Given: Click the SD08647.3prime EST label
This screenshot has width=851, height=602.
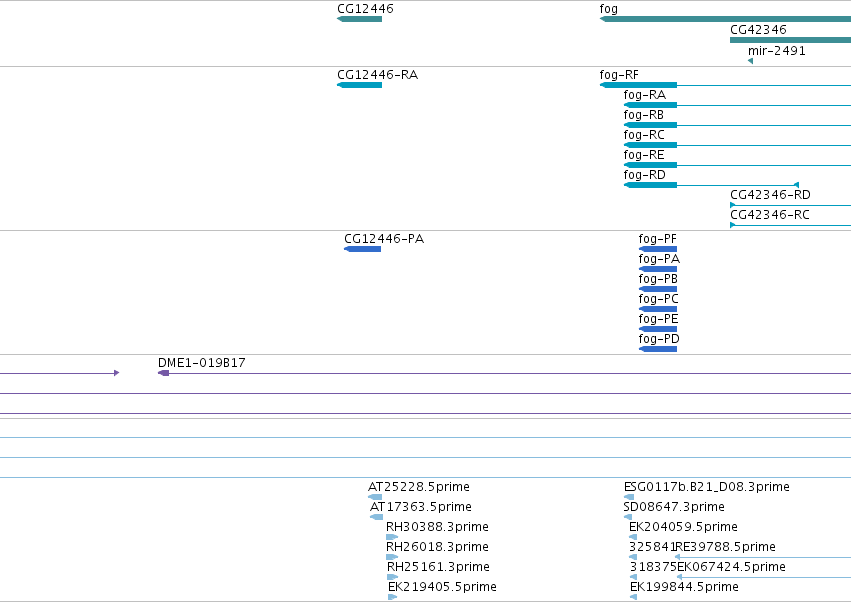Looking at the screenshot, I should (674, 507).
